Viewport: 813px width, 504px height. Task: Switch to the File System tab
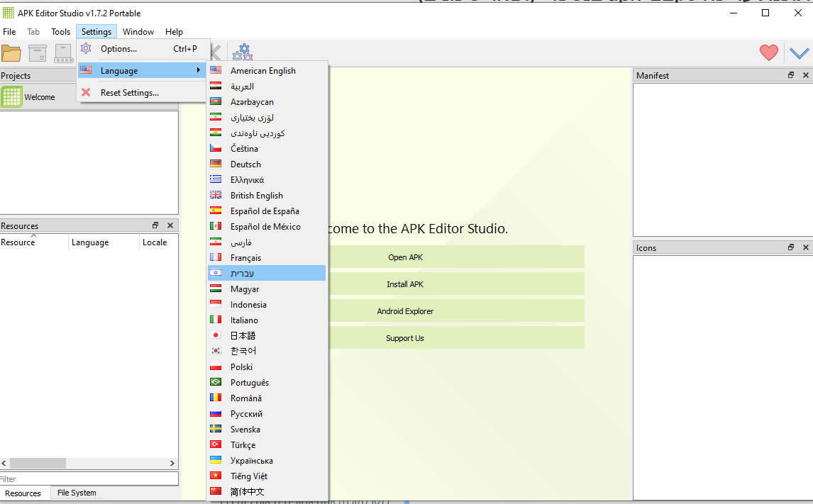click(x=77, y=493)
